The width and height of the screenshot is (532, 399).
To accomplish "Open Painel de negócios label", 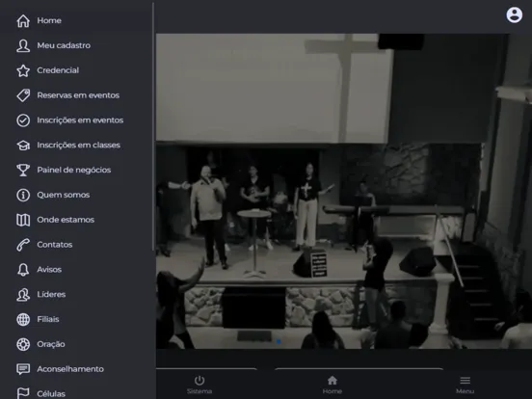I will pyautogui.click(x=74, y=170).
